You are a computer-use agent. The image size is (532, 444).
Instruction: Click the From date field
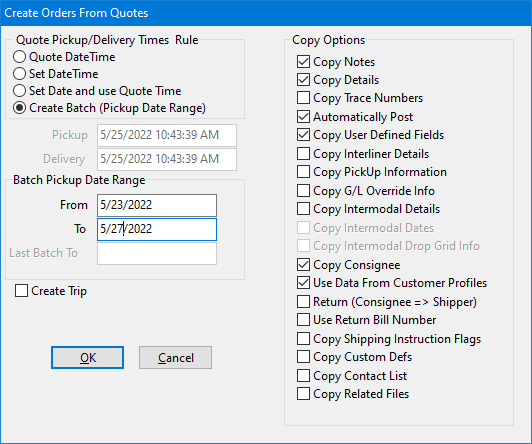coord(157,205)
